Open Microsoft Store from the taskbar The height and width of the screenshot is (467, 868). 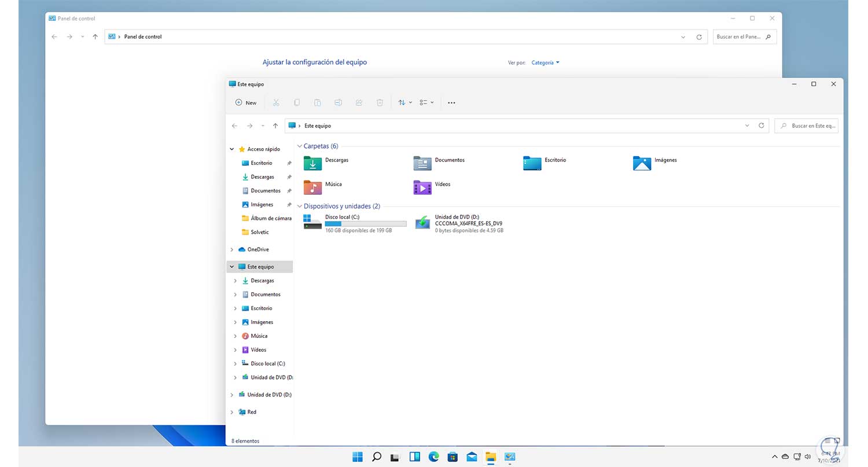(453, 457)
